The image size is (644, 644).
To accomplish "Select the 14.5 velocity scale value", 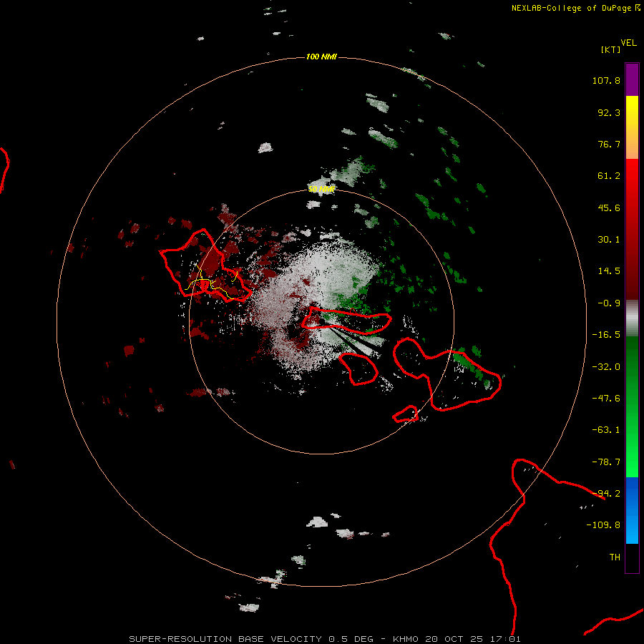I will point(609,271).
